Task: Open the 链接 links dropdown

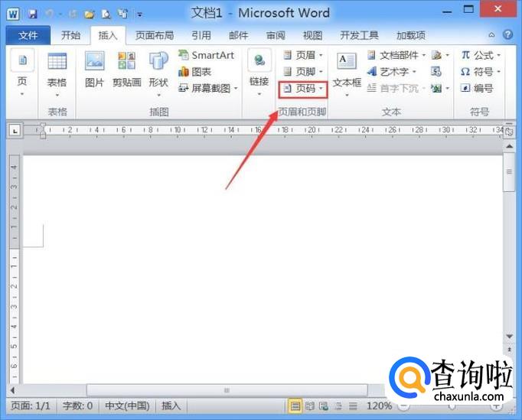Action: click(259, 73)
